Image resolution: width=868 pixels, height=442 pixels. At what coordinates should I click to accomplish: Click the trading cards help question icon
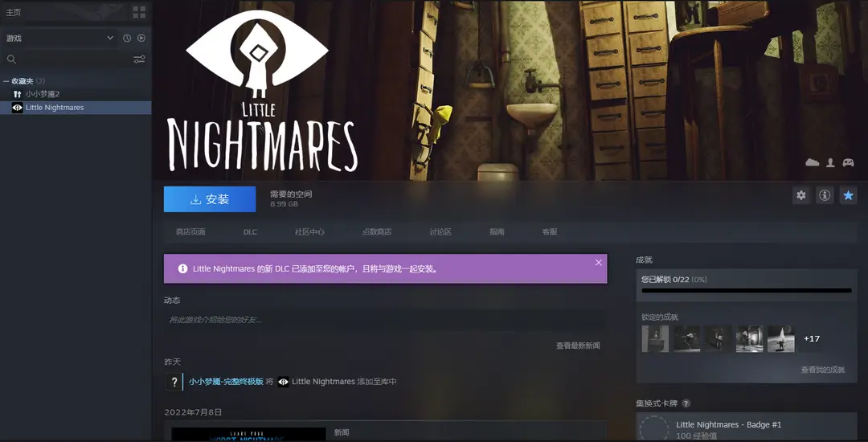(x=686, y=403)
